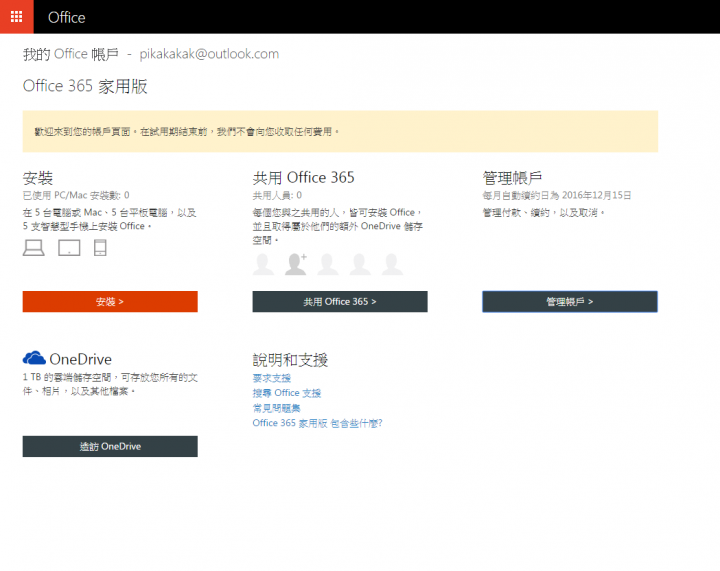The image size is (720, 571).
Task: Click the laptop device icon under 安裝
Action: (34, 248)
